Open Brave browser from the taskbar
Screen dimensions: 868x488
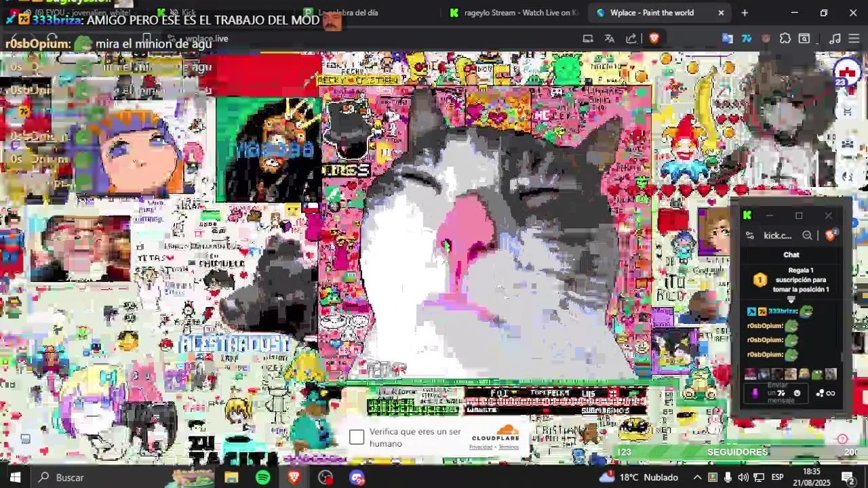294,477
